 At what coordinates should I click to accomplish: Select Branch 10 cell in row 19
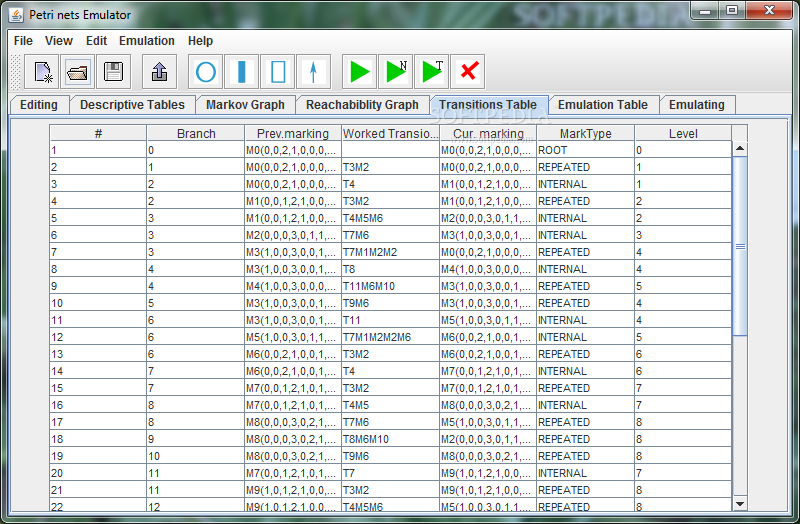pos(196,456)
